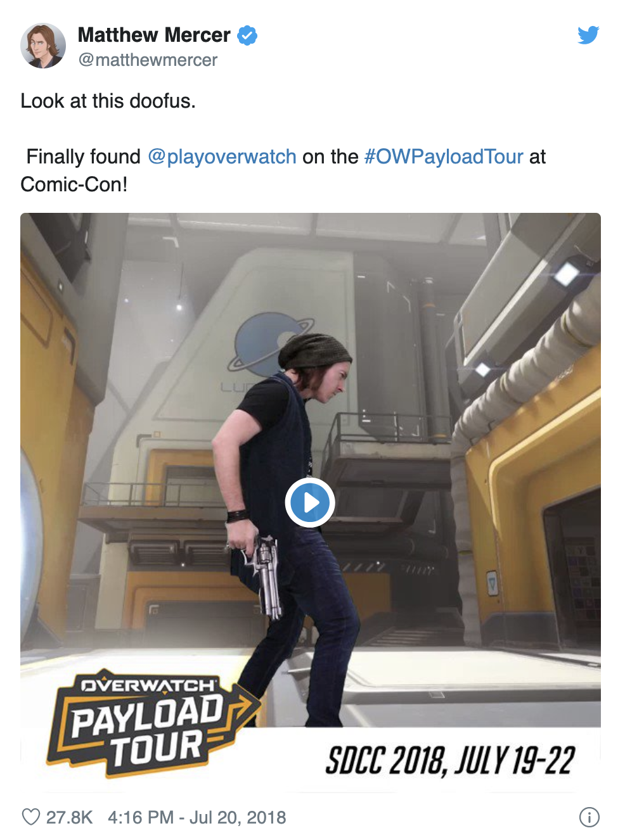Click the "Look at this doofus." text

[108, 101]
